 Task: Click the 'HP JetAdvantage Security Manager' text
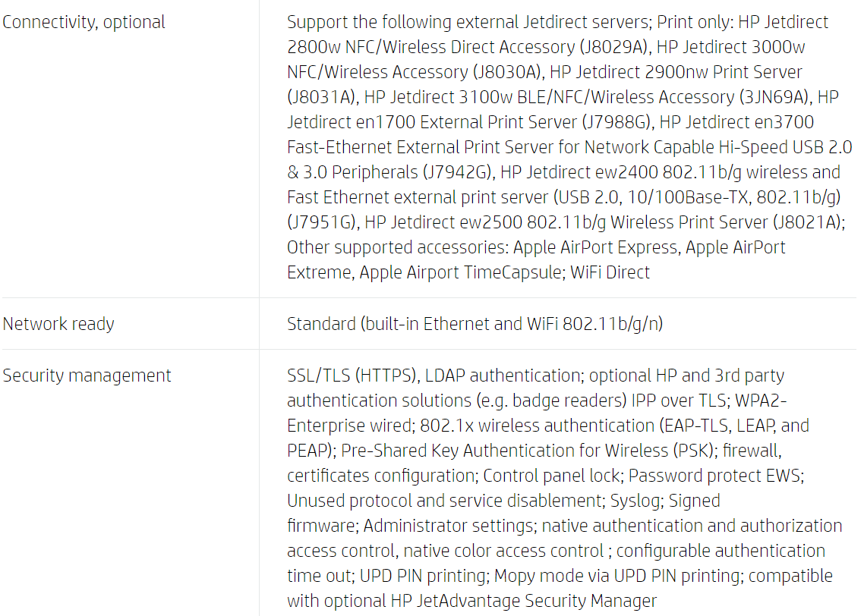(524, 601)
